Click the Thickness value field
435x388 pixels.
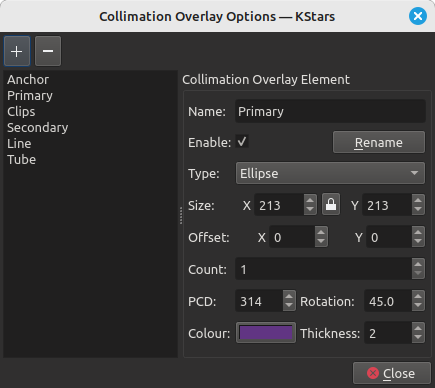click(x=388, y=333)
